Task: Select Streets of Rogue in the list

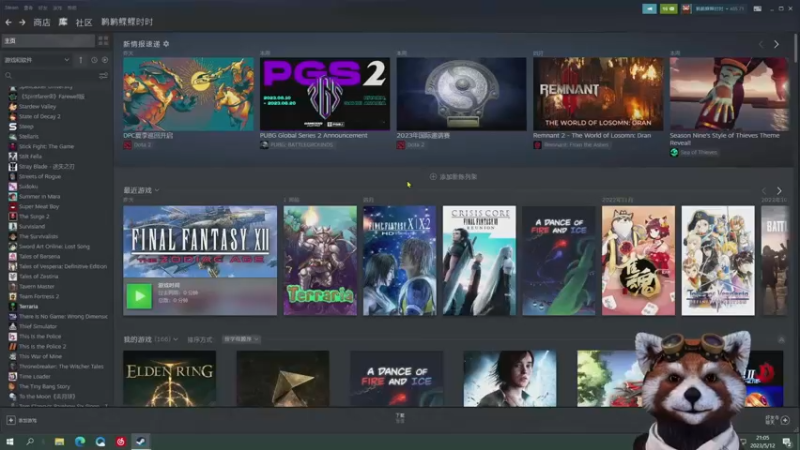Action: [40, 177]
